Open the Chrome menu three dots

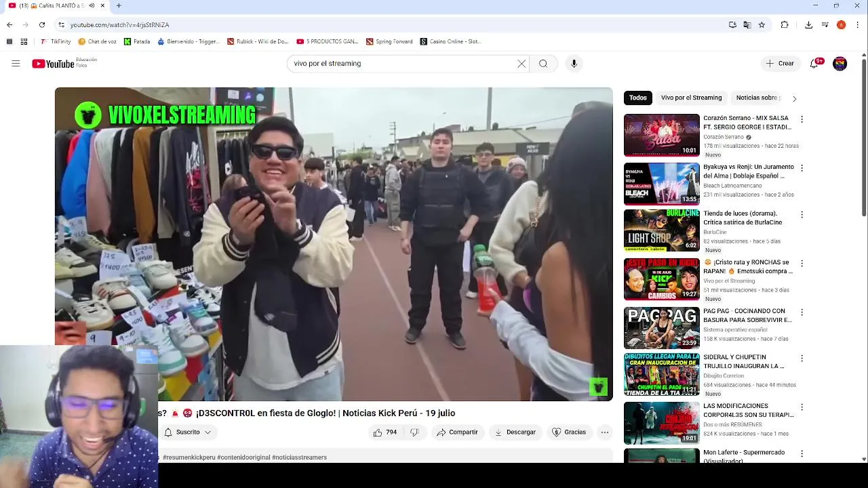pyautogui.click(x=857, y=25)
